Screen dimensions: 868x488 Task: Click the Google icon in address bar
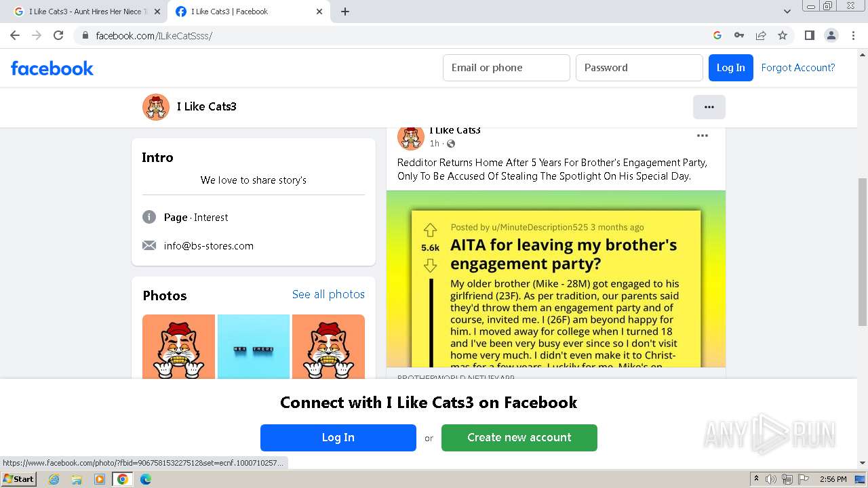pyautogui.click(x=717, y=35)
